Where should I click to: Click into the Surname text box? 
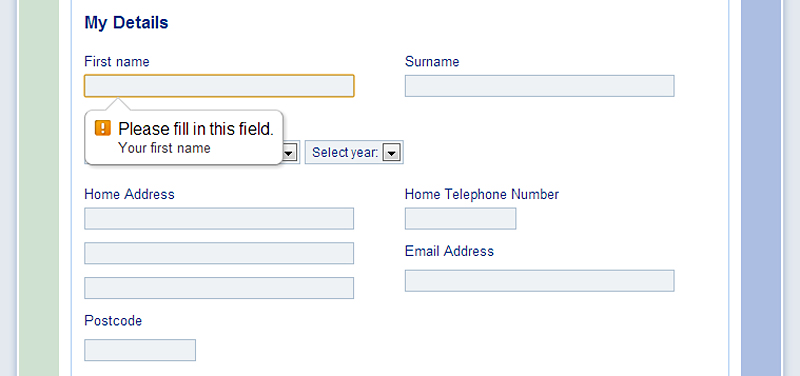tap(539, 86)
